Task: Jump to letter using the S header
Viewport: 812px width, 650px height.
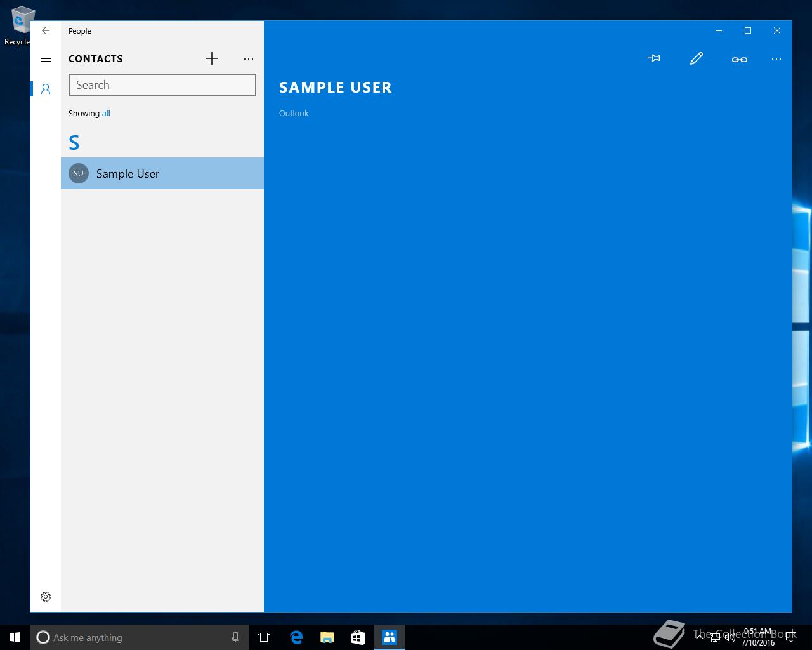Action: tap(74, 143)
